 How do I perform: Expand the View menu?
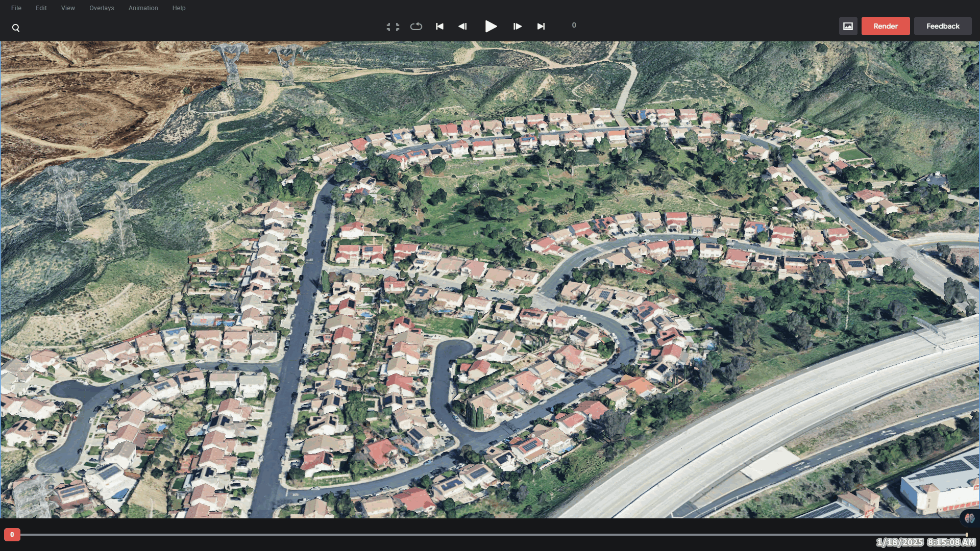tap(68, 8)
